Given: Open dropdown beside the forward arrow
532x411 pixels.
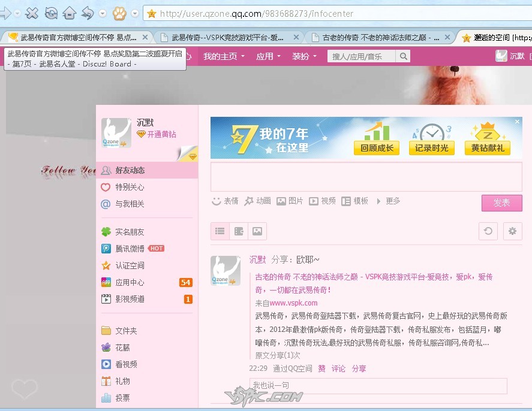Looking at the screenshot, I should click(17, 14).
